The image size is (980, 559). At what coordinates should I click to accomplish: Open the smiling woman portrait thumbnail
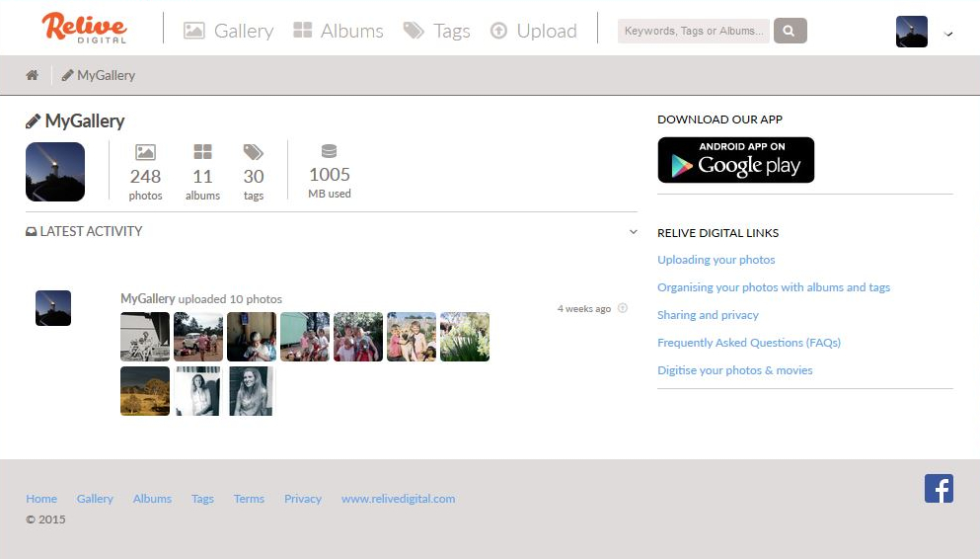252,391
